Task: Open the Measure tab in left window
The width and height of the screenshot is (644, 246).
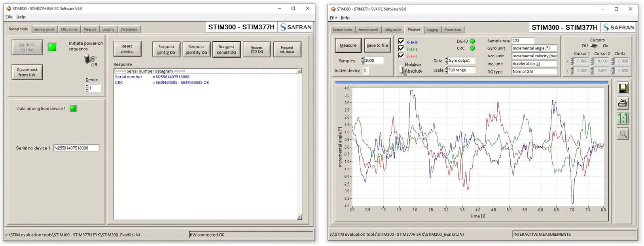Action: coord(90,29)
